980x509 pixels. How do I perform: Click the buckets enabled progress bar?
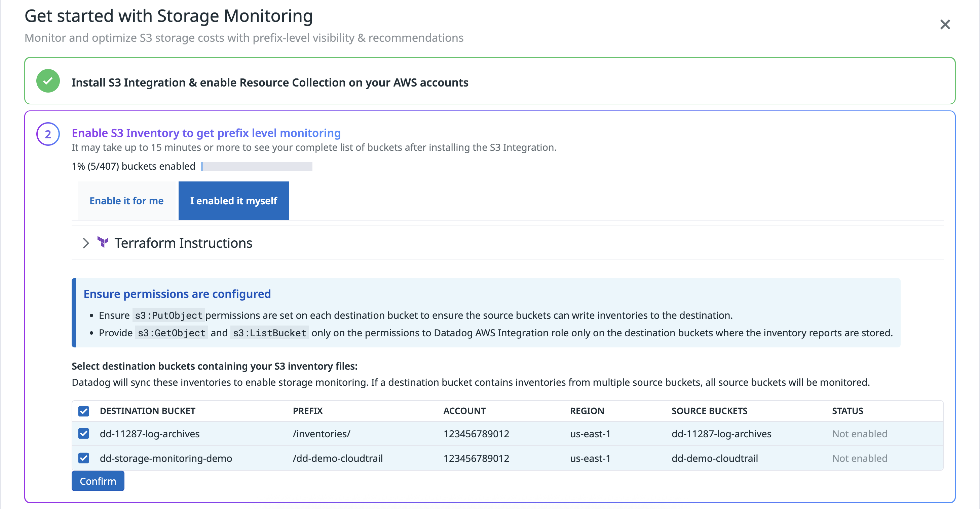coord(257,166)
